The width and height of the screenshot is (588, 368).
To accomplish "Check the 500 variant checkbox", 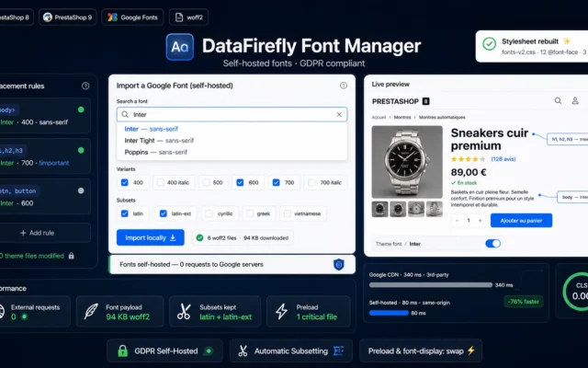I will coord(206,182).
